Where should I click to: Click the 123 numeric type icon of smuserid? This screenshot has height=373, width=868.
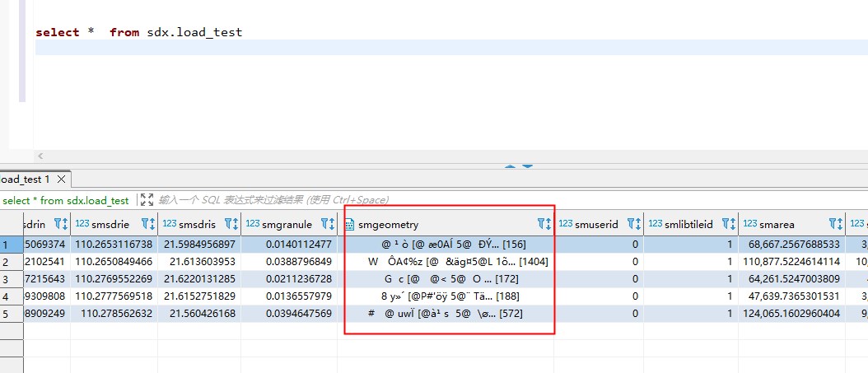click(x=566, y=224)
